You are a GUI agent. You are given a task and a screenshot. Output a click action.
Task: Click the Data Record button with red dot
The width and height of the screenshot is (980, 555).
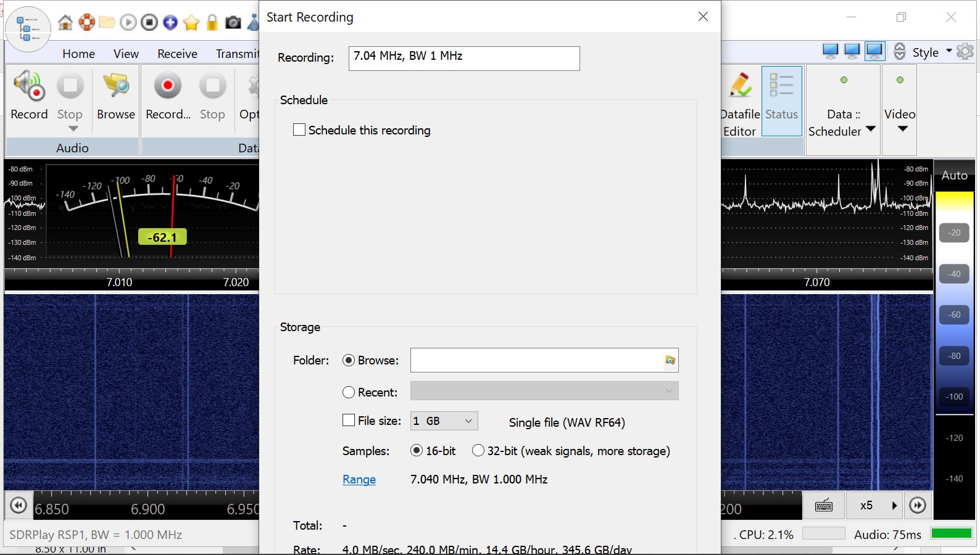pos(168,86)
